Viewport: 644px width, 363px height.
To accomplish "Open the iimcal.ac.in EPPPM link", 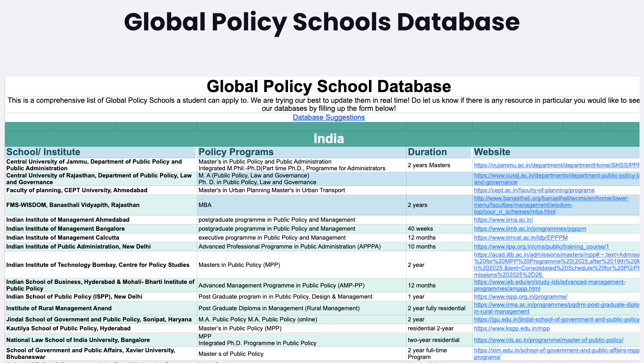I will pos(521,237).
